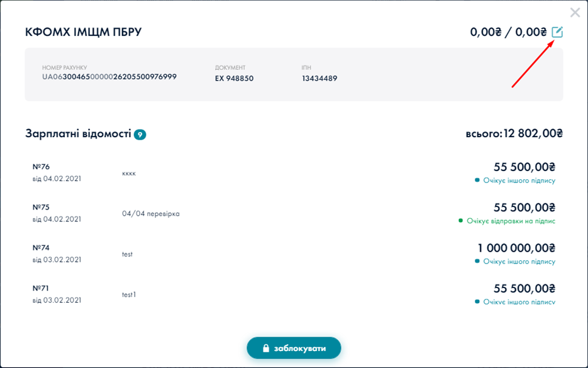The image size is (588, 368).
Task: Click the edit limit pencil icon
Action: [x=557, y=32]
